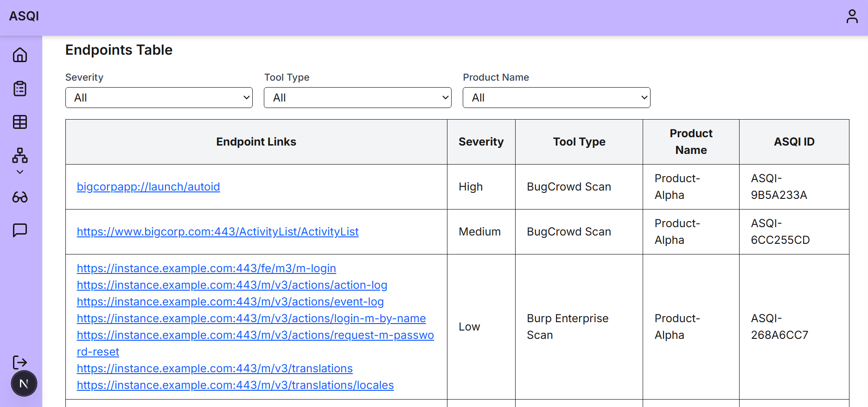The image size is (868, 407).
Task: Open the Severity filter dropdown
Action: [x=159, y=98]
